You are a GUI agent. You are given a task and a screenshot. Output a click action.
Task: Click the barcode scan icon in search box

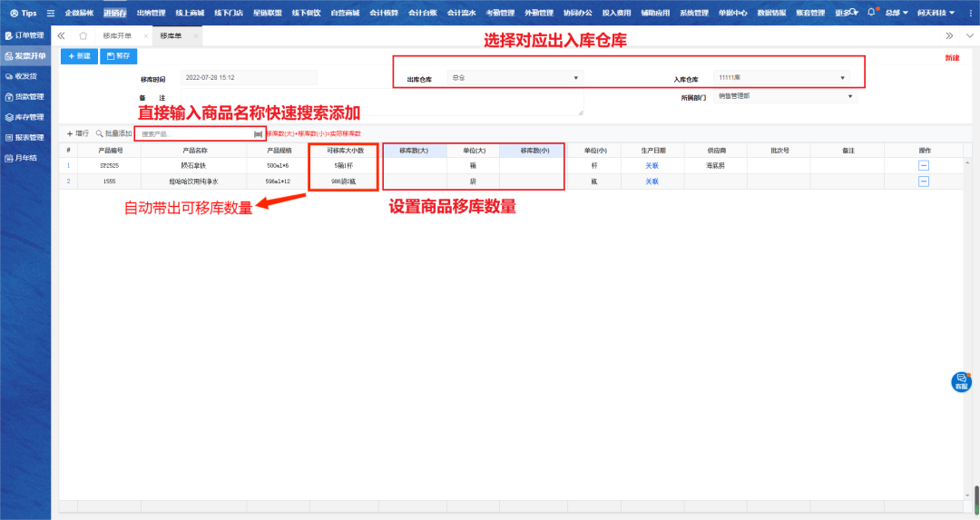click(x=258, y=133)
